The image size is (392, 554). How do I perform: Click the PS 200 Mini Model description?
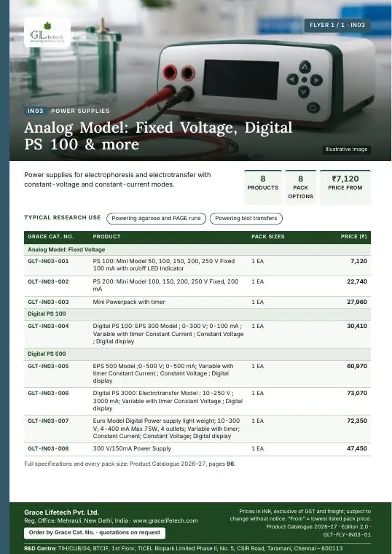(x=165, y=285)
